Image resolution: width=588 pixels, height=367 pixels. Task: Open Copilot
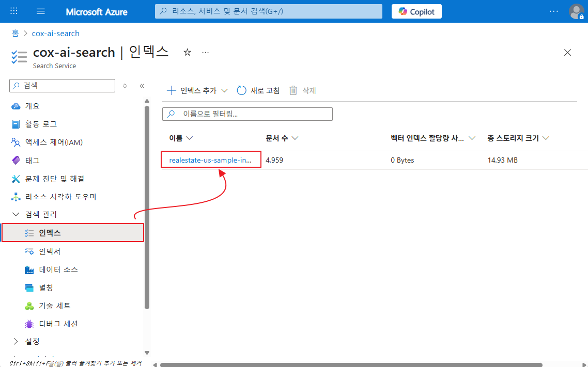416,11
